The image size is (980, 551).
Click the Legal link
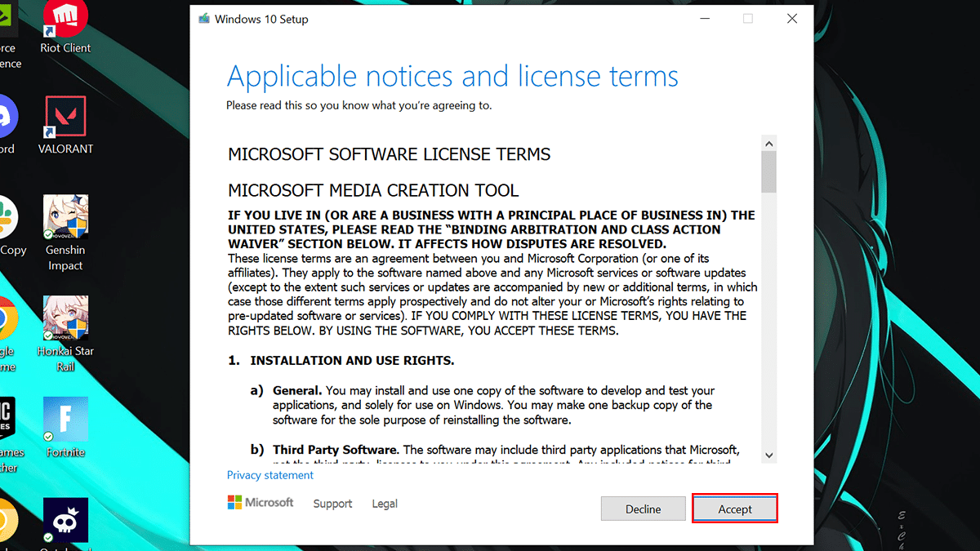pyautogui.click(x=385, y=504)
